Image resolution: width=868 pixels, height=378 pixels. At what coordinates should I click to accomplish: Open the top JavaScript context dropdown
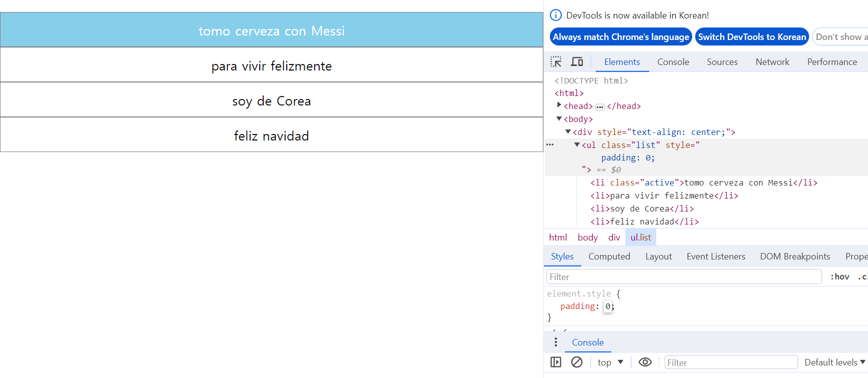tap(610, 362)
